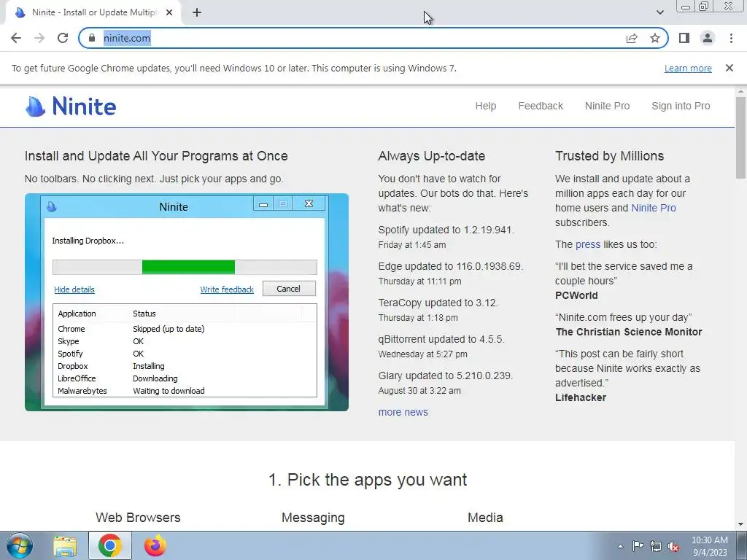The height and width of the screenshot is (560, 747).
Task: Open the more news link
Action: pos(403,412)
